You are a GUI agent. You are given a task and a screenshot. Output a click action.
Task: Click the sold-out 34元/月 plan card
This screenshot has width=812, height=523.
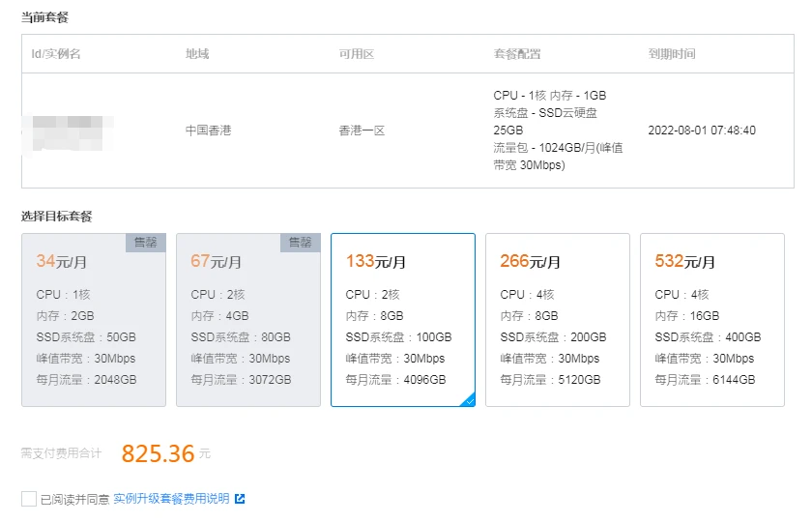click(93, 319)
